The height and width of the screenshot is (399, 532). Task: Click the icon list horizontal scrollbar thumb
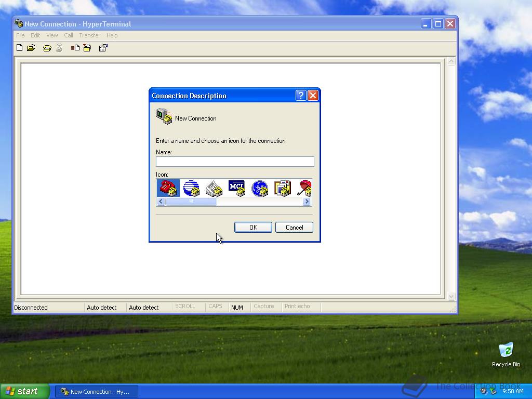(x=191, y=202)
